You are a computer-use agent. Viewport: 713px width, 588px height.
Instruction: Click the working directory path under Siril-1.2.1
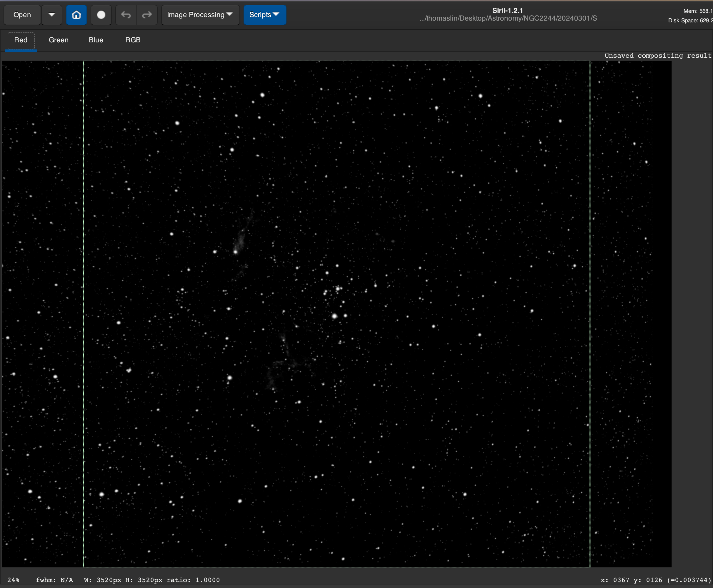(508, 19)
